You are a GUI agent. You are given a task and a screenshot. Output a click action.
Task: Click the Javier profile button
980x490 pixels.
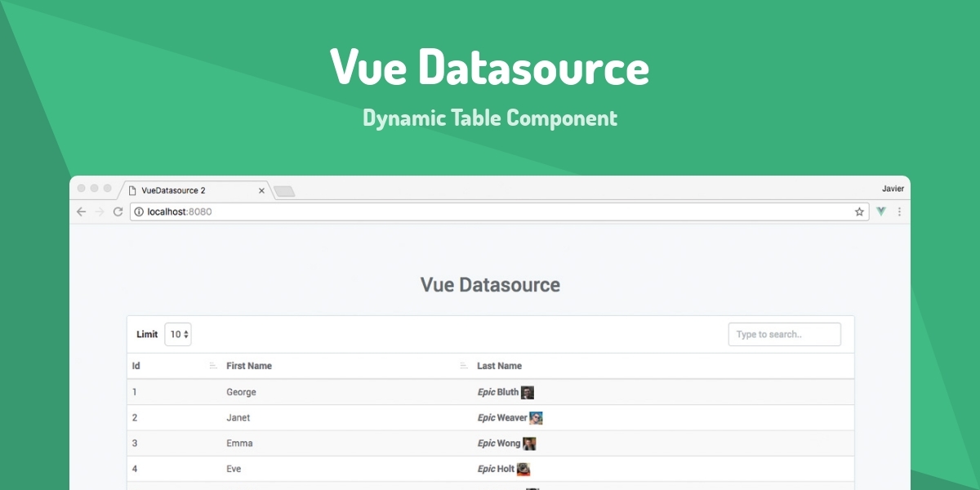(893, 189)
